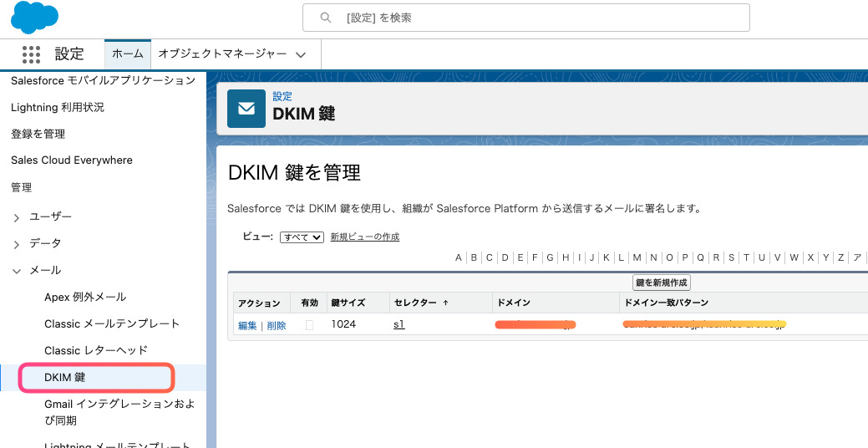Viewport: 868px width, 448px height.
Task: Open Apex 例外メール in sidebar
Action: 85,298
